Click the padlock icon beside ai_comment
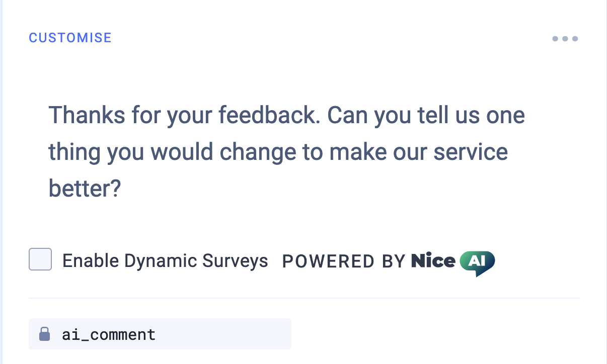Viewport: 607px width, 364px height. 45,334
